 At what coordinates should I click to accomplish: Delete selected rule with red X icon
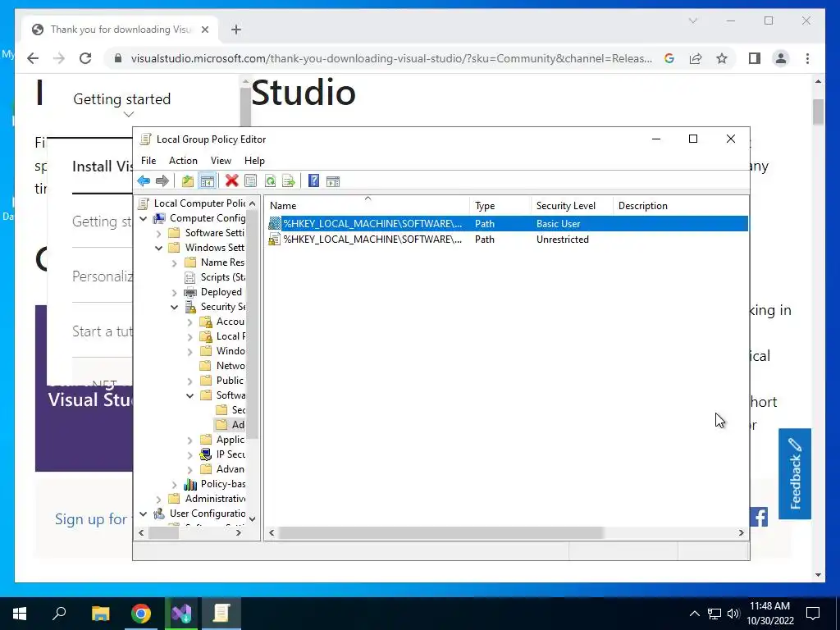[232, 180]
